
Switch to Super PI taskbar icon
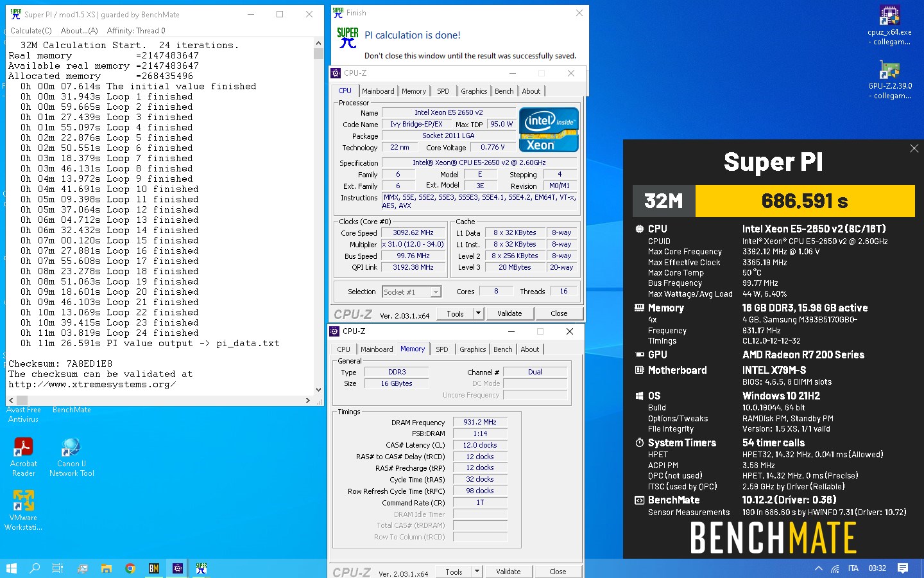(201, 568)
